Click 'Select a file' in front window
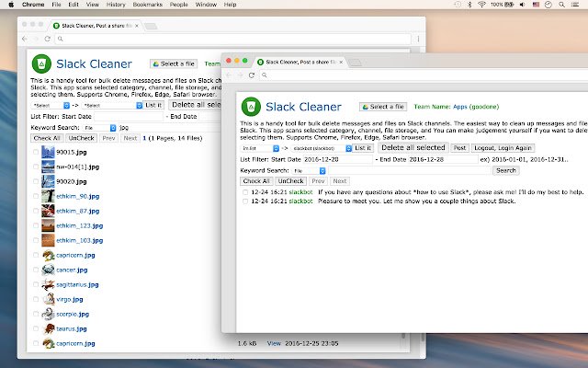The height and width of the screenshot is (368, 588). pyautogui.click(x=382, y=107)
